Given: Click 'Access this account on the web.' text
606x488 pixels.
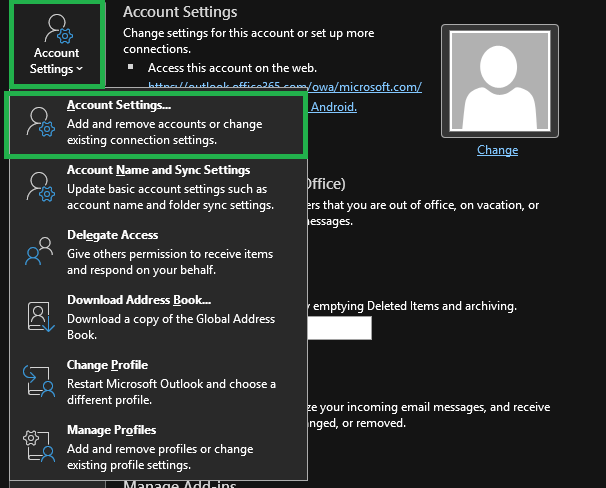Looking at the screenshot, I should click(x=232, y=68).
